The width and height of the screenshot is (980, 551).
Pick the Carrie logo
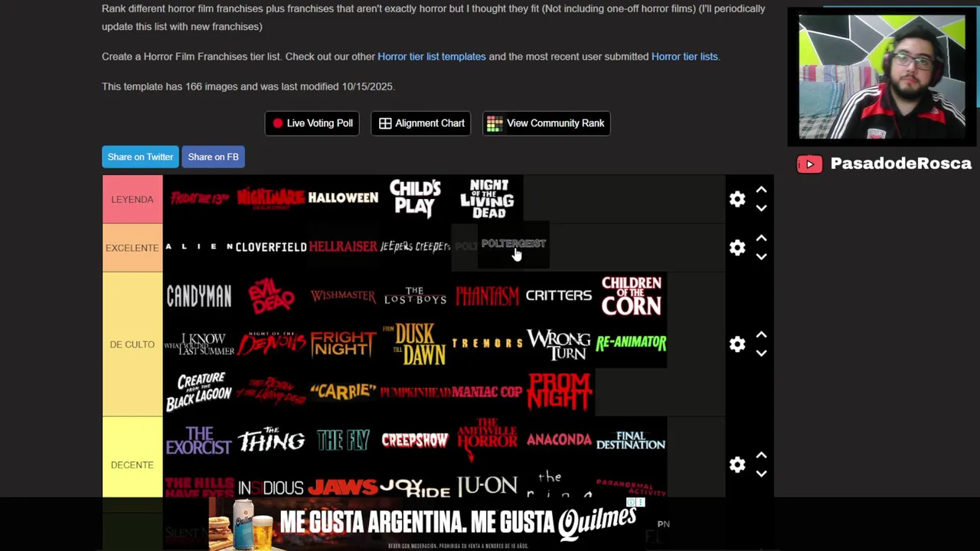tap(343, 392)
